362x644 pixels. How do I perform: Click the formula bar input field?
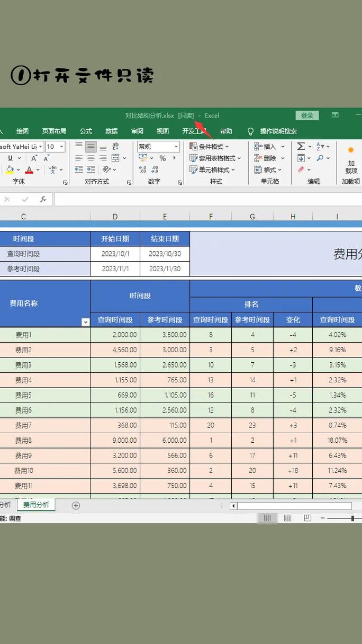pos(208,200)
